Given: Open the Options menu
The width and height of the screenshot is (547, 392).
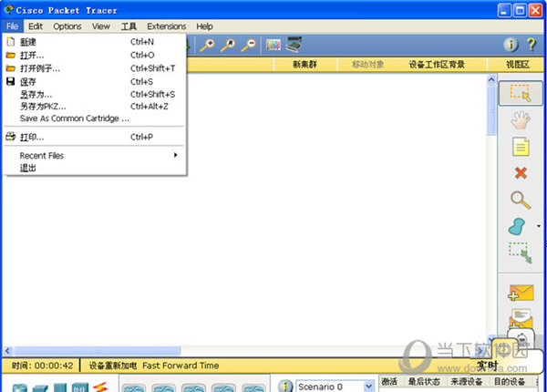Looking at the screenshot, I should pos(67,26).
